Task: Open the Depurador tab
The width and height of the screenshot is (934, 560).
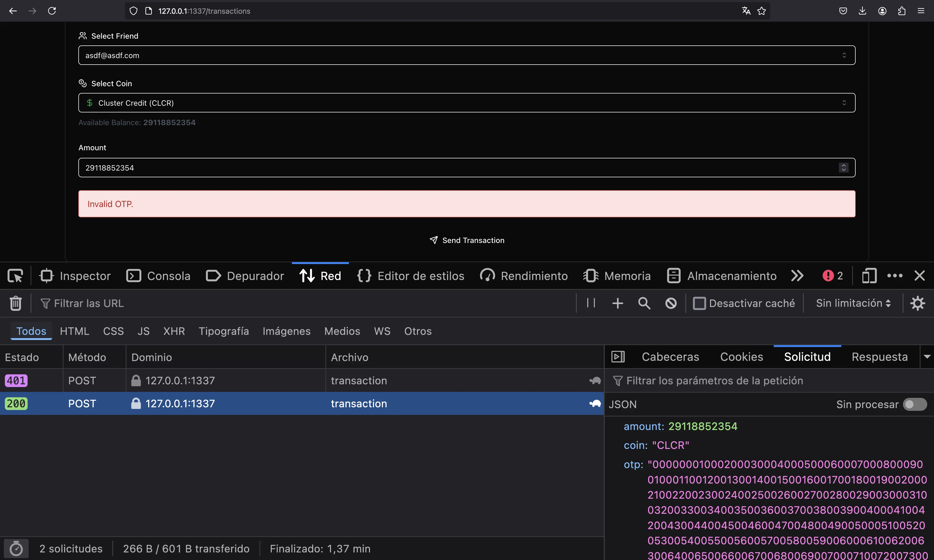Action: [x=245, y=276]
